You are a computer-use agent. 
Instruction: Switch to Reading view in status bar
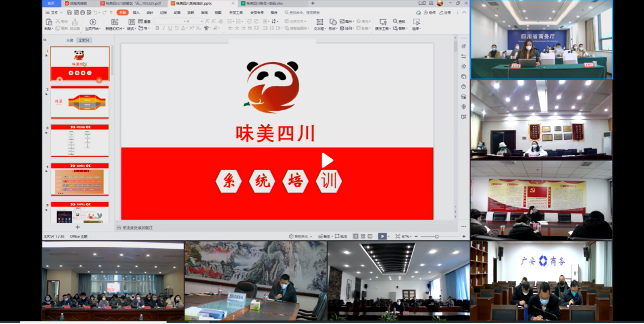click(370, 237)
